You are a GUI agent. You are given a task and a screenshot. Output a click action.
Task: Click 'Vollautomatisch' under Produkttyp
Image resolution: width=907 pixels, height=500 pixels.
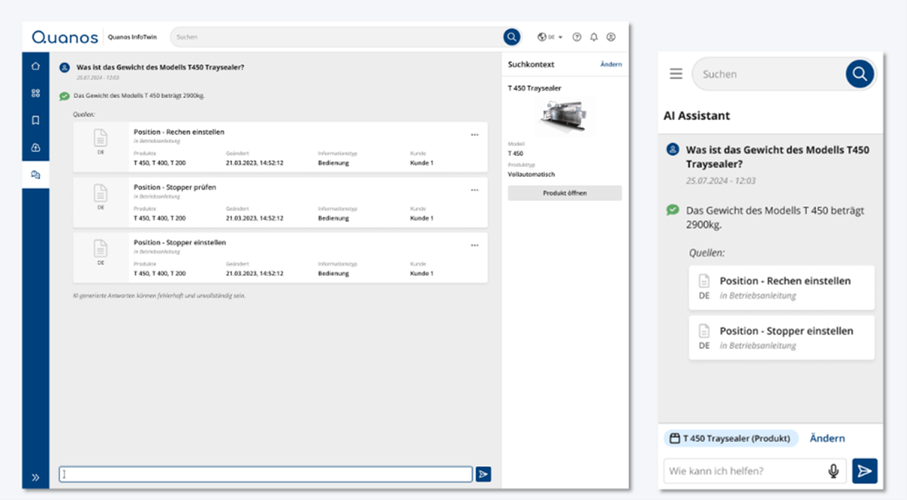[531, 174]
